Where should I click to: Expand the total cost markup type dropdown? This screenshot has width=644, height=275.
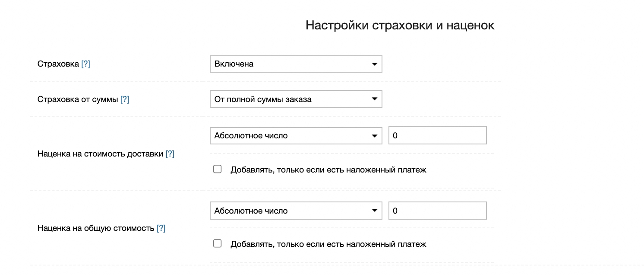point(296,211)
